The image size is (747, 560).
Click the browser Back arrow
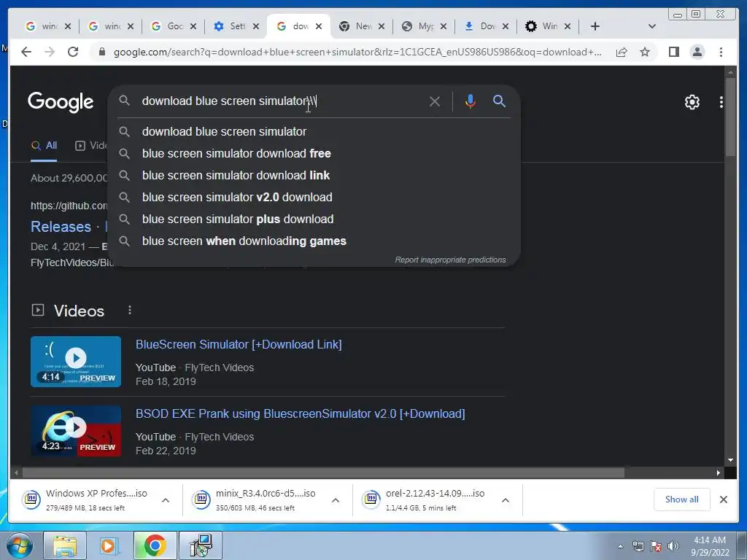point(26,52)
